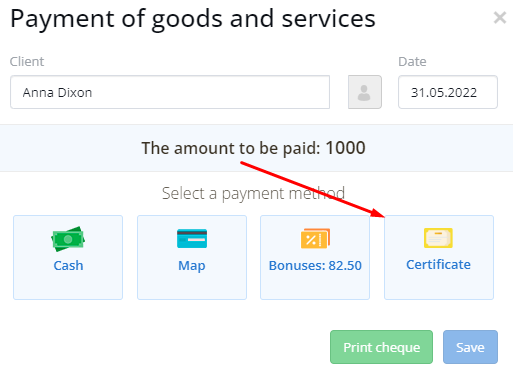Viewport: 513px width, 377px height.
Task: Focus the Client field with Anna Dixon
Action: 170,92
